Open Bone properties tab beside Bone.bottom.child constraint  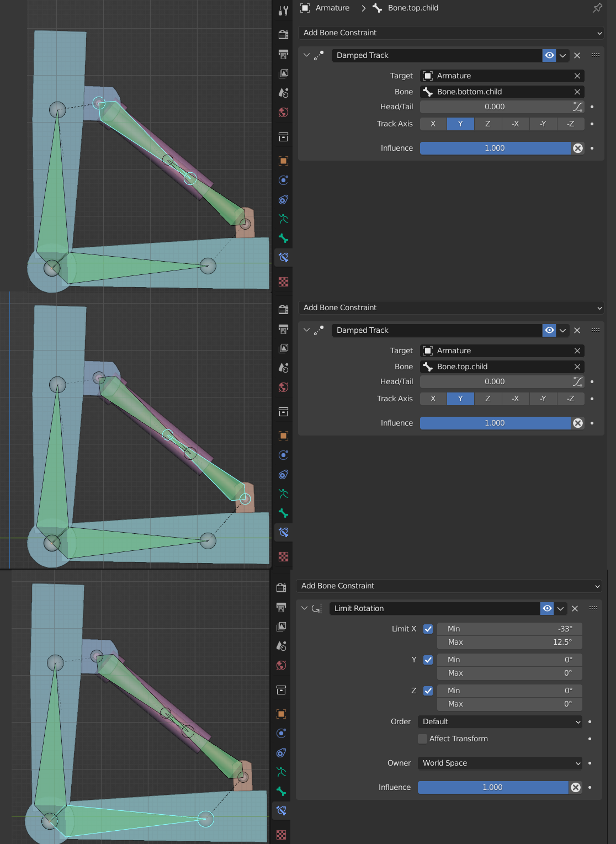click(283, 238)
